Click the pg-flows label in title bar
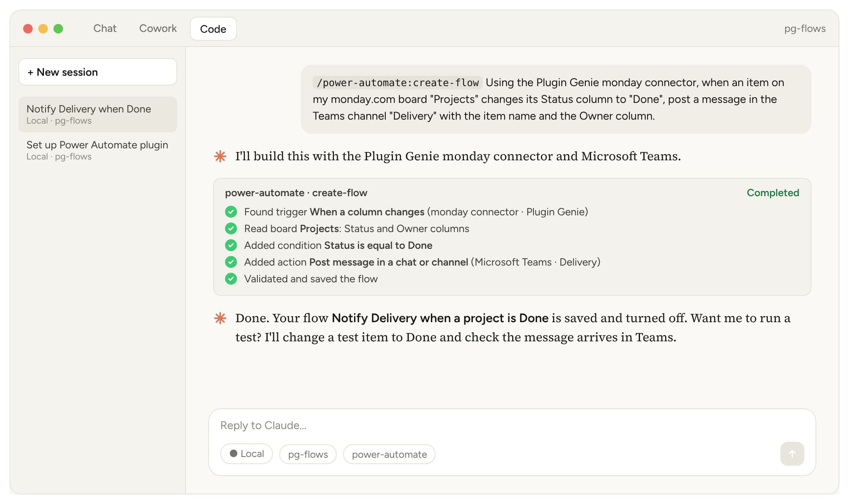Viewport: 849px width, 504px height. click(x=805, y=29)
